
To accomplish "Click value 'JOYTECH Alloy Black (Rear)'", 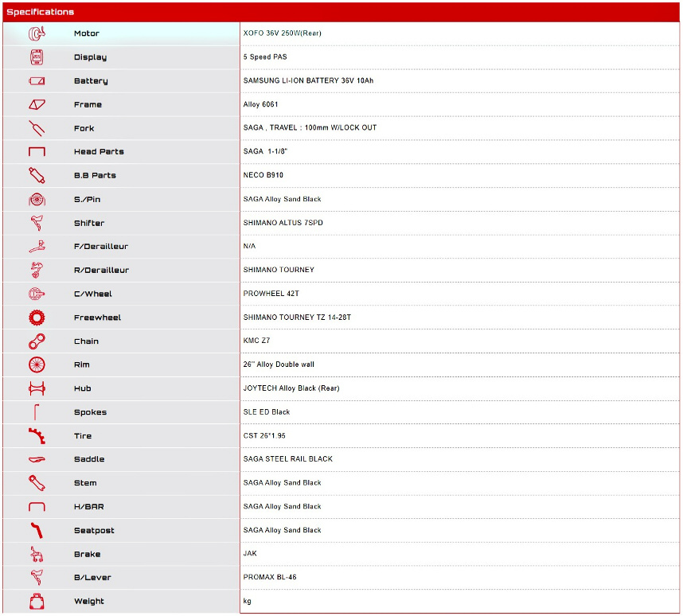I will click(x=291, y=388).
